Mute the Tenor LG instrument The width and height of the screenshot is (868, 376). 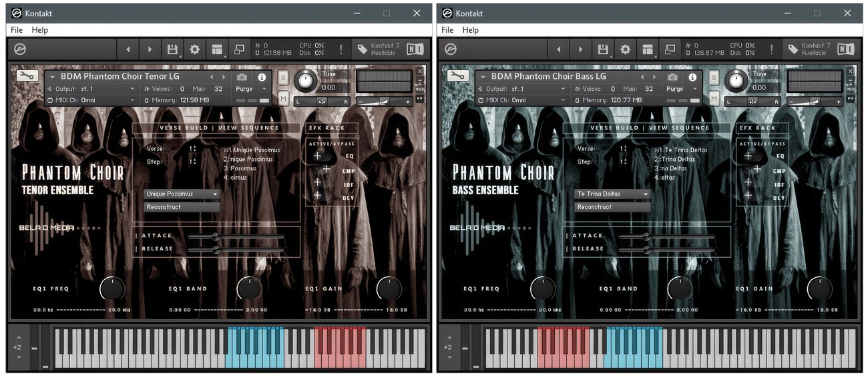(283, 98)
